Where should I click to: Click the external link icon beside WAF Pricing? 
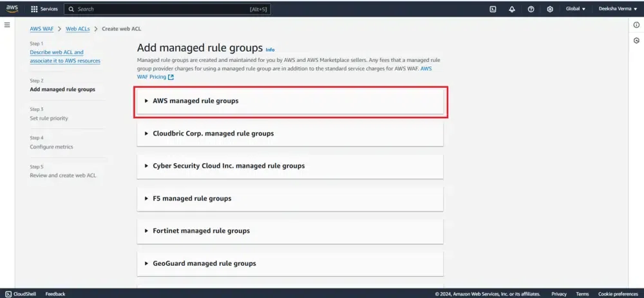[171, 77]
